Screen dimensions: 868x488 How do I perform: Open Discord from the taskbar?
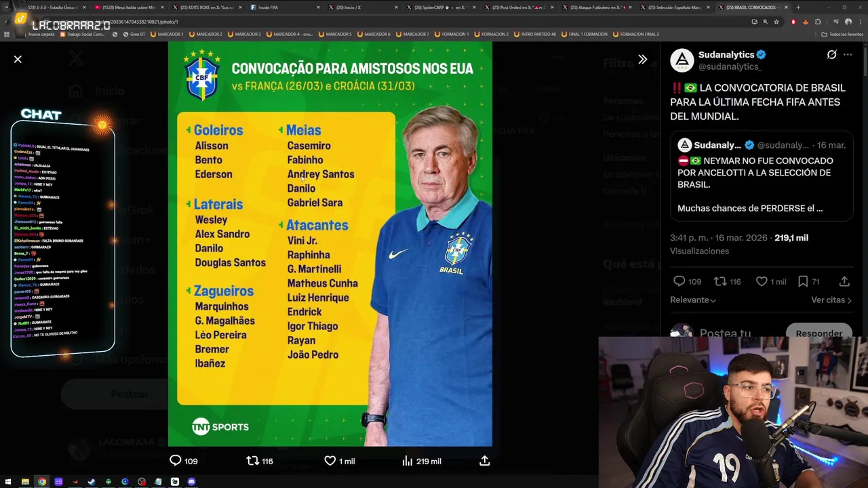point(191,482)
